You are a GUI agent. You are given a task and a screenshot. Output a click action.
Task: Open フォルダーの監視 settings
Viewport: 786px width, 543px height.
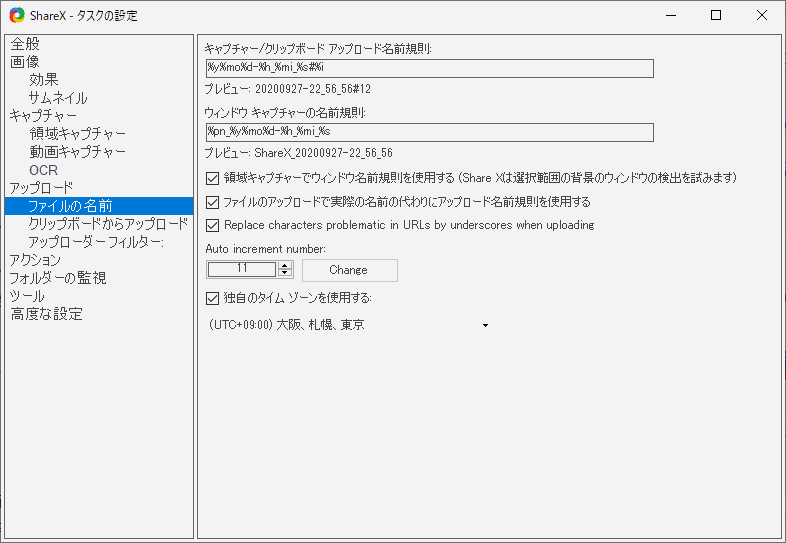point(58,278)
